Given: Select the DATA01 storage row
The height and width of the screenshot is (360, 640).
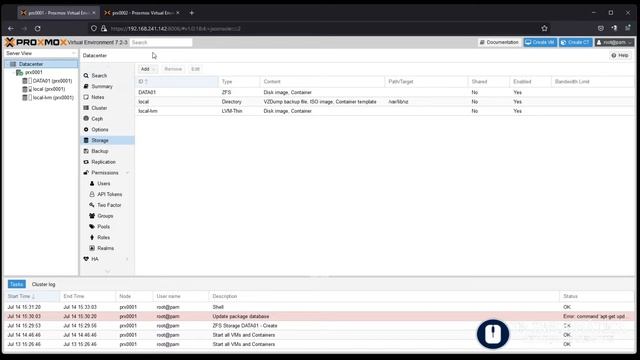Looking at the screenshot, I should tap(385, 92).
